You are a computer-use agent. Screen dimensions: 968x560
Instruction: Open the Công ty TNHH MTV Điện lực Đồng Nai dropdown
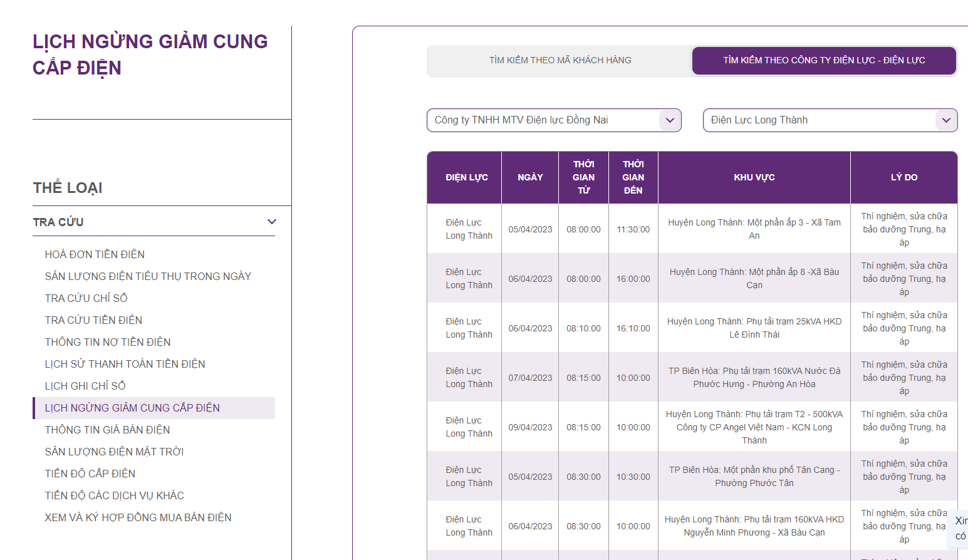click(x=554, y=120)
